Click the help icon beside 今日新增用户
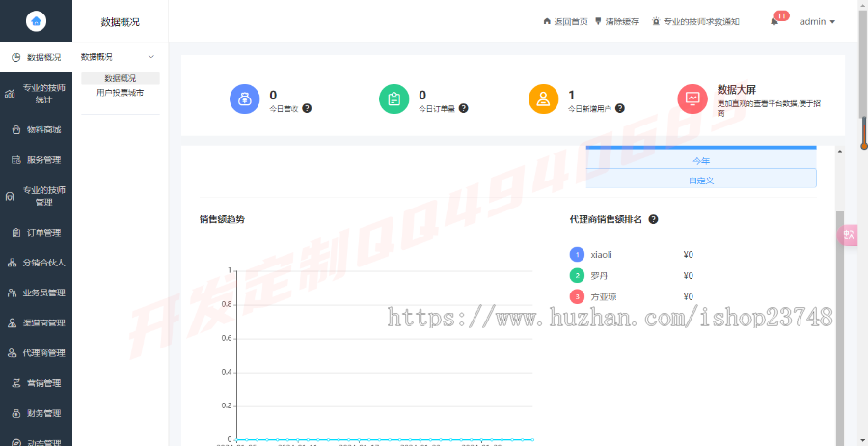This screenshot has width=868, height=446. pyautogui.click(x=620, y=108)
